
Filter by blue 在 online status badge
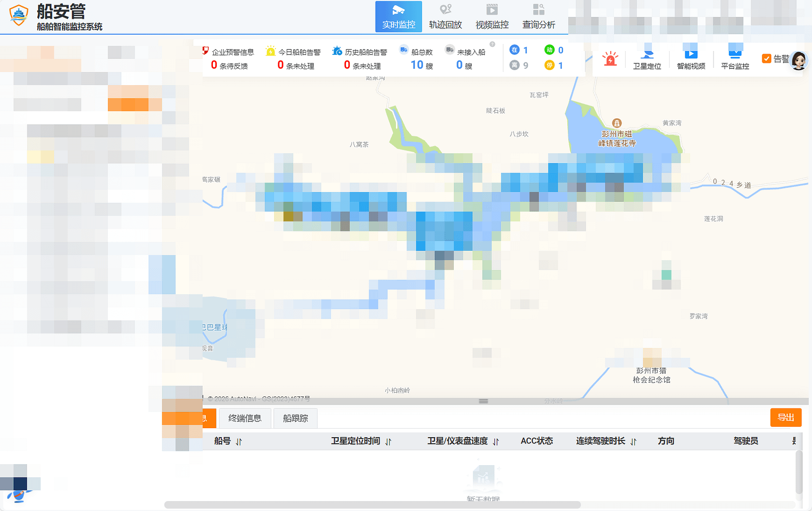coord(514,50)
